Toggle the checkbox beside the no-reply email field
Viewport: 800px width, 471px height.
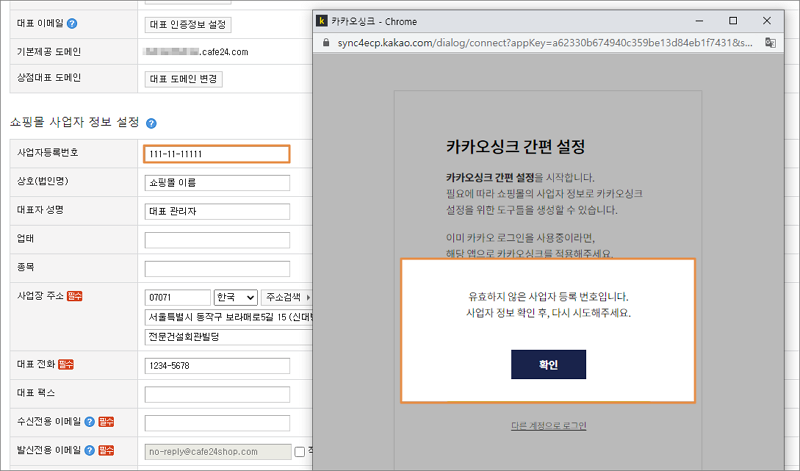[300, 452]
